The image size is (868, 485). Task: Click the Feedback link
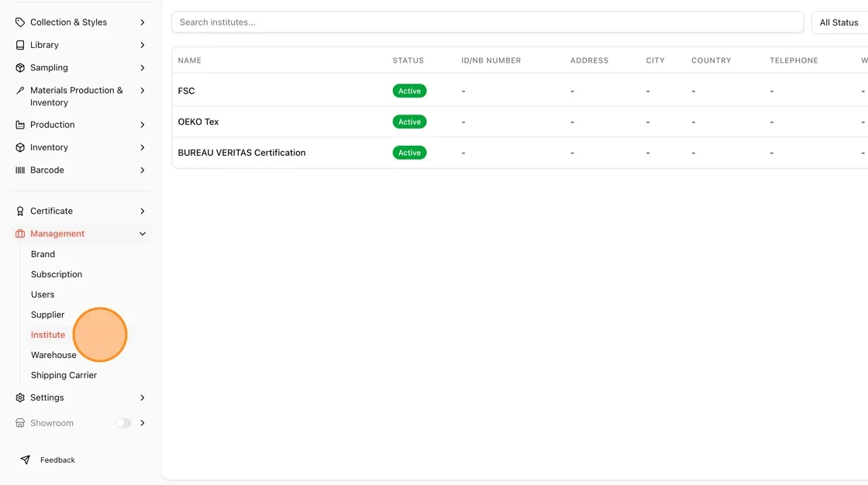tap(57, 460)
